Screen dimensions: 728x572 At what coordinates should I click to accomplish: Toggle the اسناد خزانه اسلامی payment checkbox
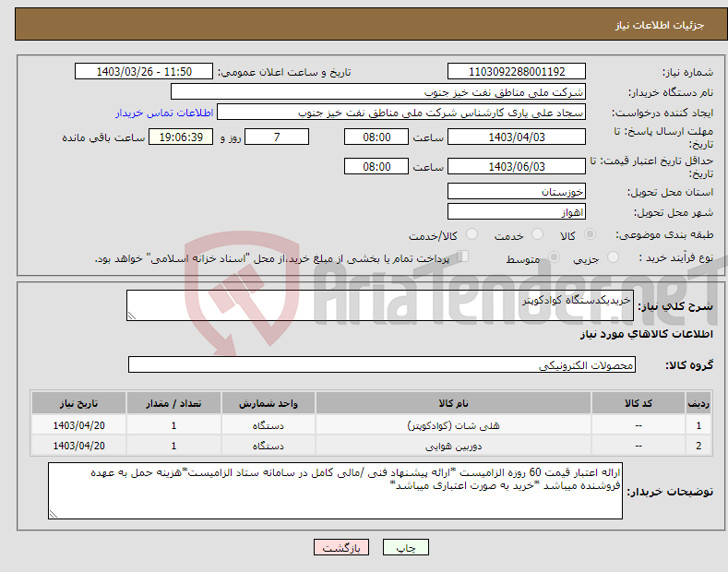tap(462, 256)
